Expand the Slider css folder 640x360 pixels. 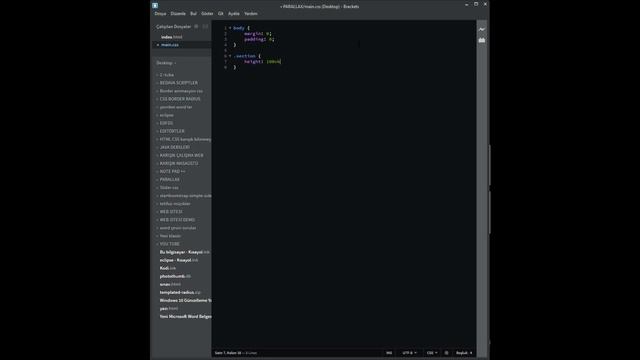tap(169, 188)
